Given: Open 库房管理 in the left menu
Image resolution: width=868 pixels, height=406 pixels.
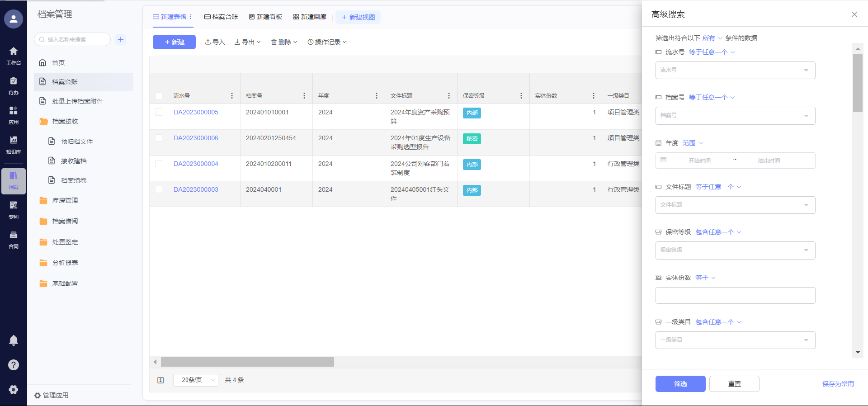Looking at the screenshot, I should click(65, 200).
